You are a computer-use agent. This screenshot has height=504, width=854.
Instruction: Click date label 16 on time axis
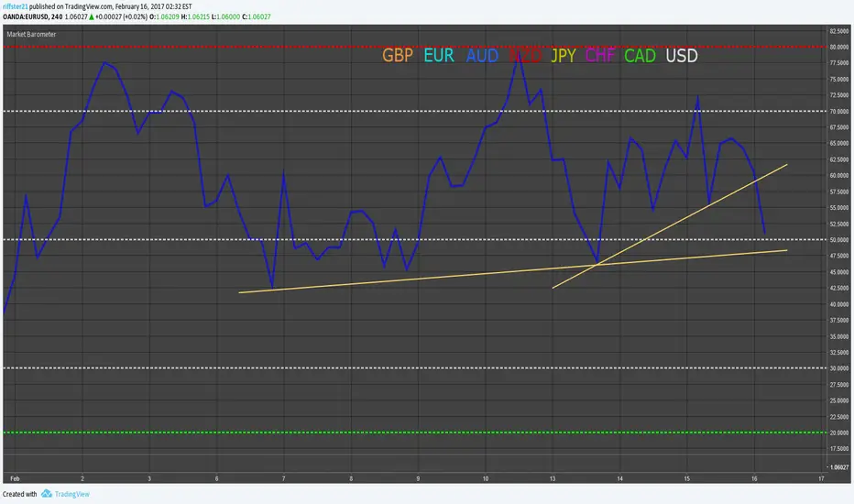[x=754, y=478]
